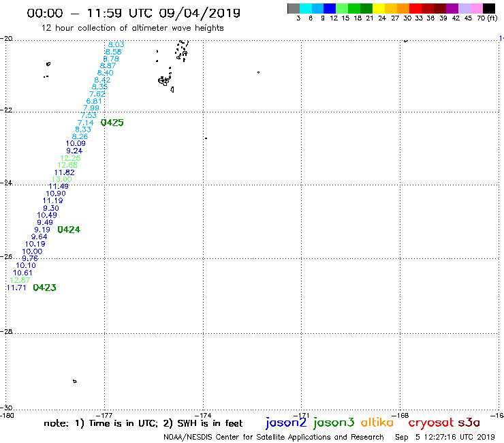The height and width of the screenshot is (443, 504).
Task: Select the 10.00 wave height value
Action: [x=32, y=251]
